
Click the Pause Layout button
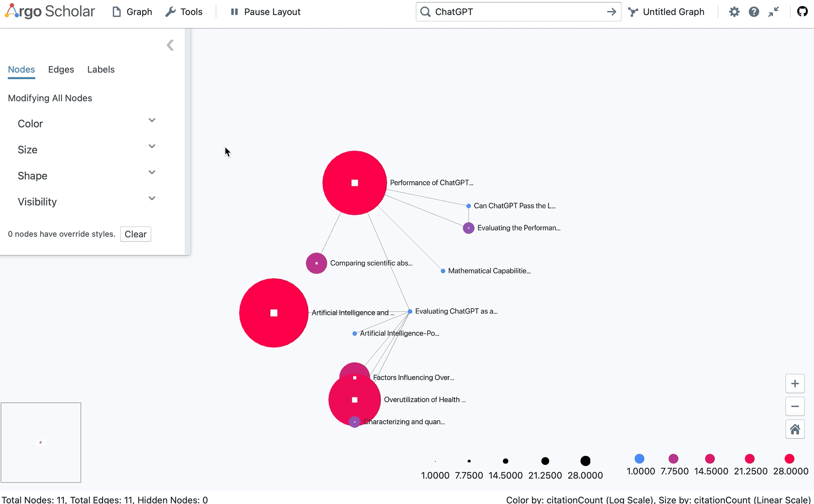[x=265, y=12]
